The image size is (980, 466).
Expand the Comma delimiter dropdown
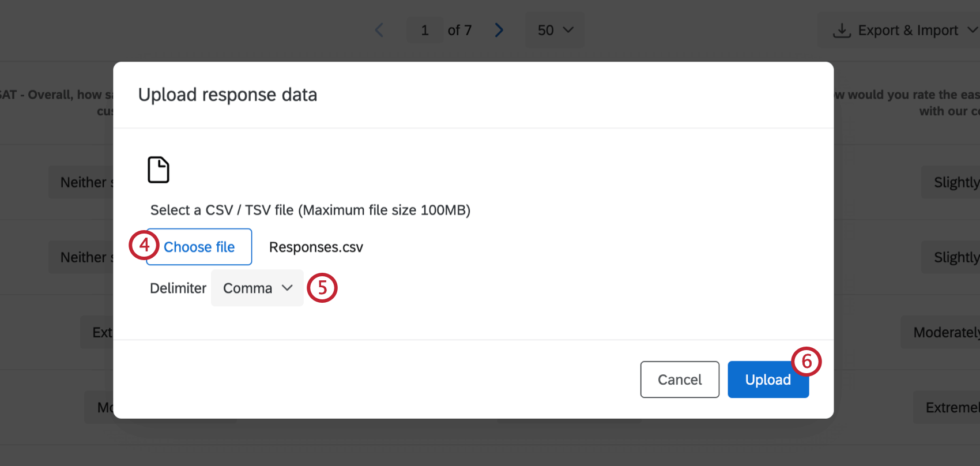pyautogui.click(x=257, y=288)
